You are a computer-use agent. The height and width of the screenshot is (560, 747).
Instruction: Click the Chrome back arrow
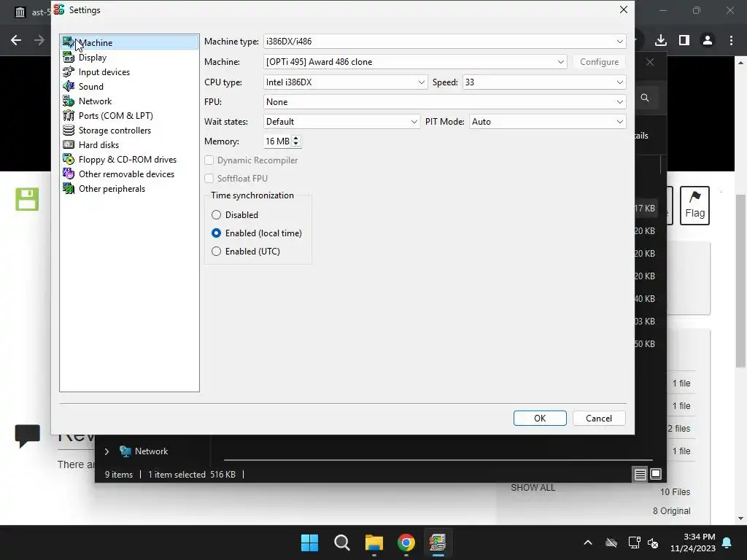point(16,41)
